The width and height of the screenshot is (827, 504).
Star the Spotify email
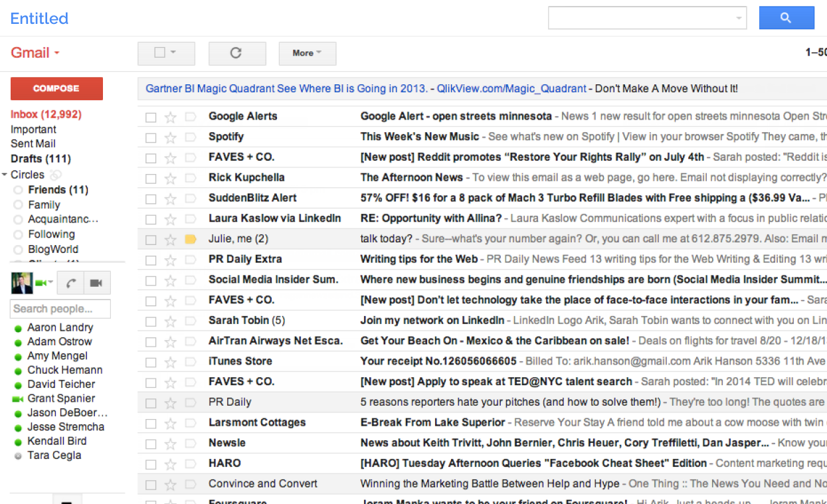pyautogui.click(x=171, y=137)
